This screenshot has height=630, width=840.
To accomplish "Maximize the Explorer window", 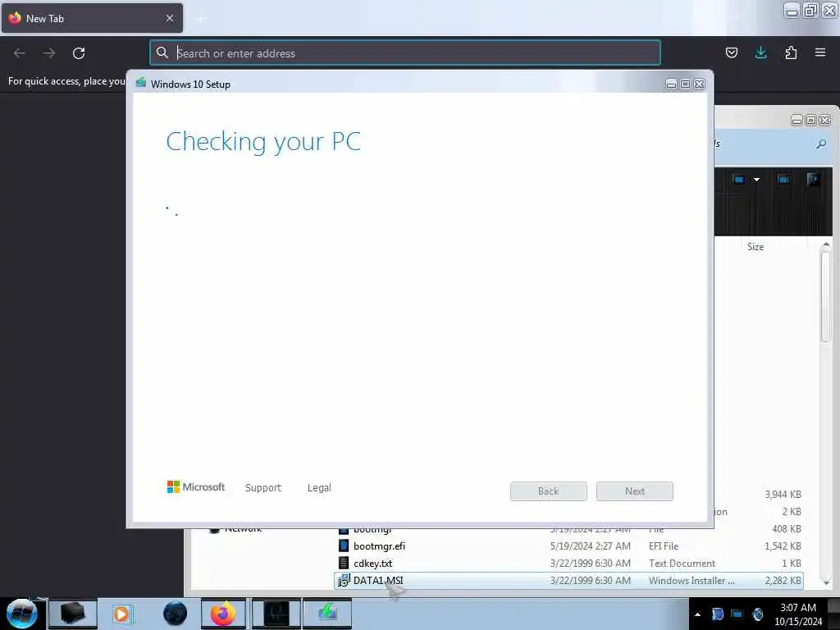I will pos(810,121).
